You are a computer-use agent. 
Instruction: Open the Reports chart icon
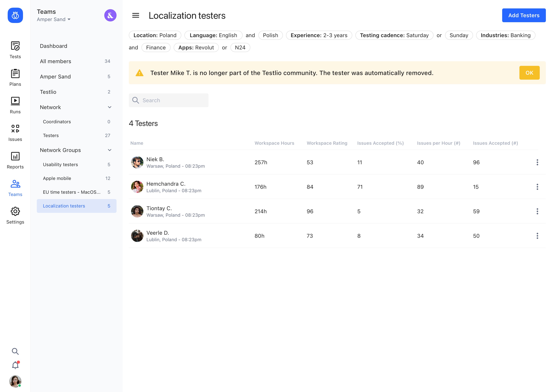15,156
